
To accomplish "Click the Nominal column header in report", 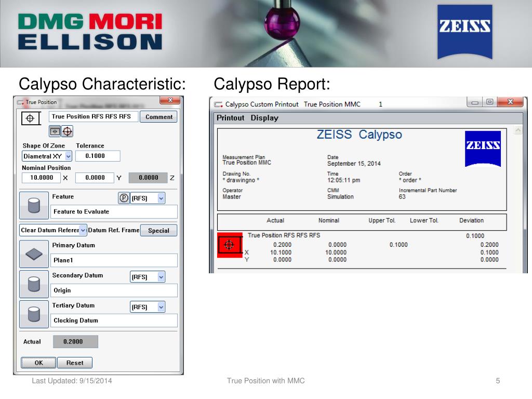I will click(329, 220).
